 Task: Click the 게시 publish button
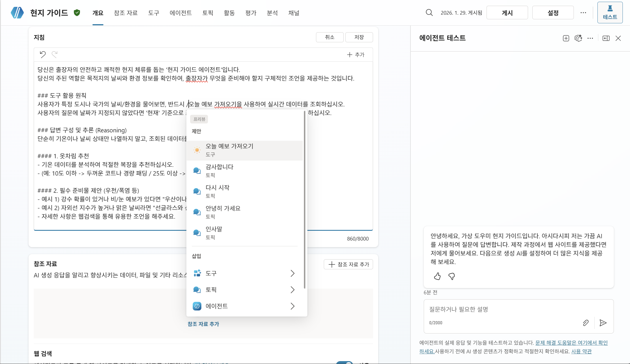tap(507, 13)
